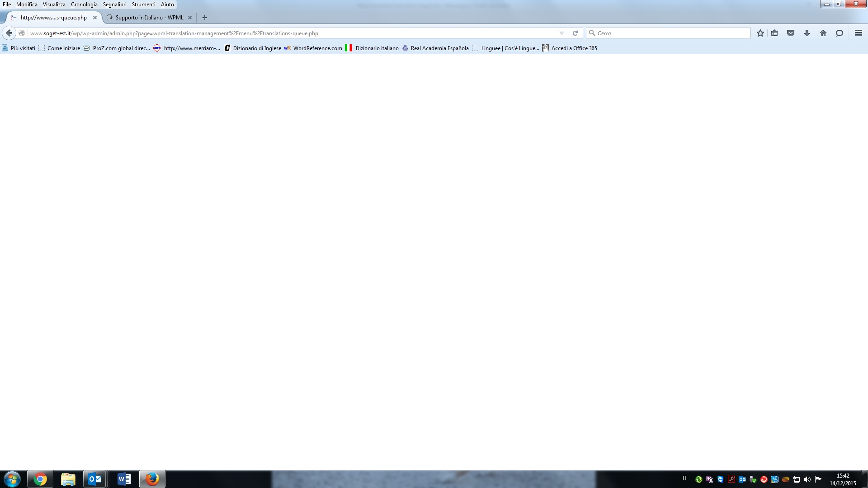The image size is (868, 488).
Task: Close the translations-queue.php tab
Action: click(x=95, y=18)
